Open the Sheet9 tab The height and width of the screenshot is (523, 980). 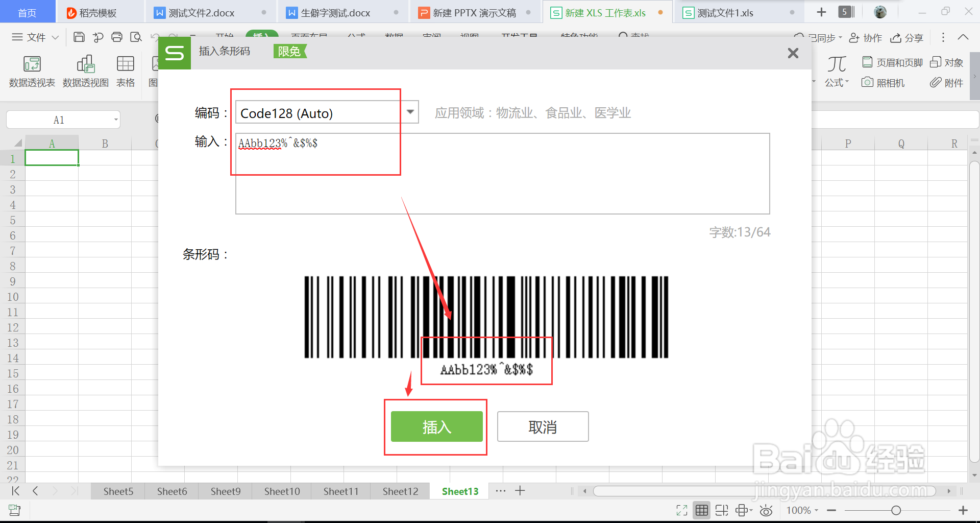tap(226, 491)
